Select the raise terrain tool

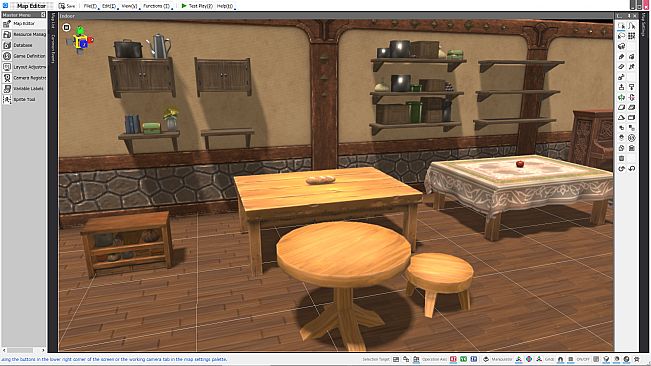point(621,87)
